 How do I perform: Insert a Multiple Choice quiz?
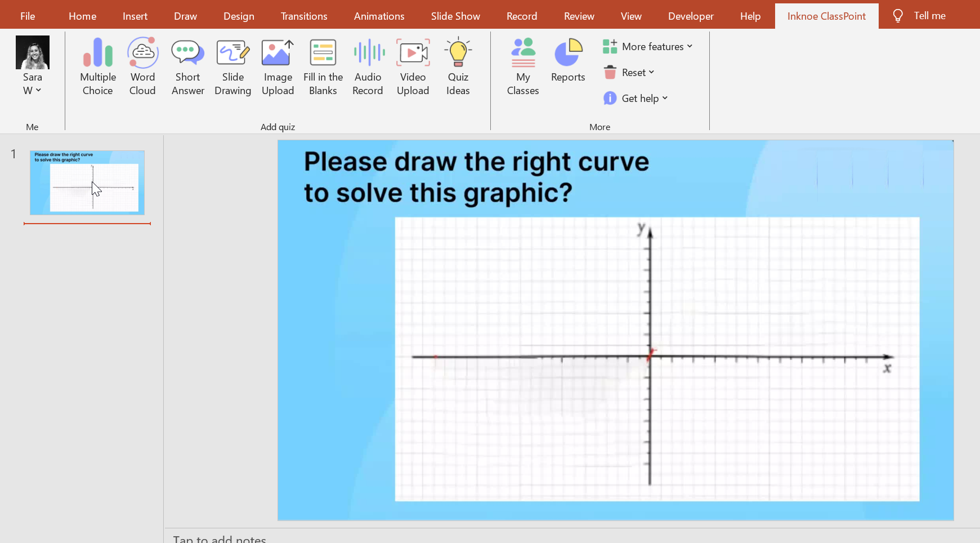click(x=98, y=66)
